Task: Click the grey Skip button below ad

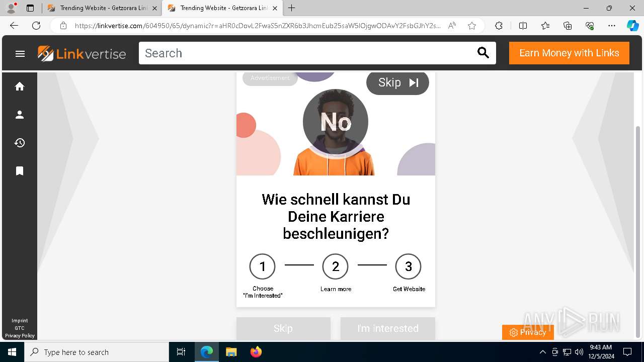Action: tap(283, 328)
